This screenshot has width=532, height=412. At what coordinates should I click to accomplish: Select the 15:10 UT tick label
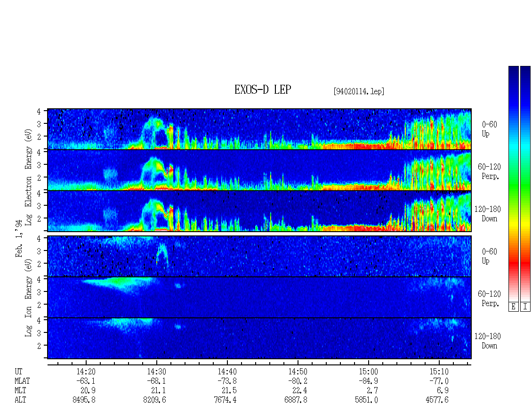(x=439, y=372)
